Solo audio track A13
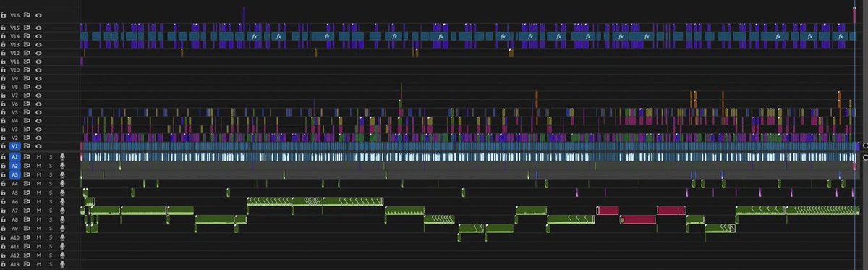The height and width of the screenshot is (270, 868). click(51, 264)
